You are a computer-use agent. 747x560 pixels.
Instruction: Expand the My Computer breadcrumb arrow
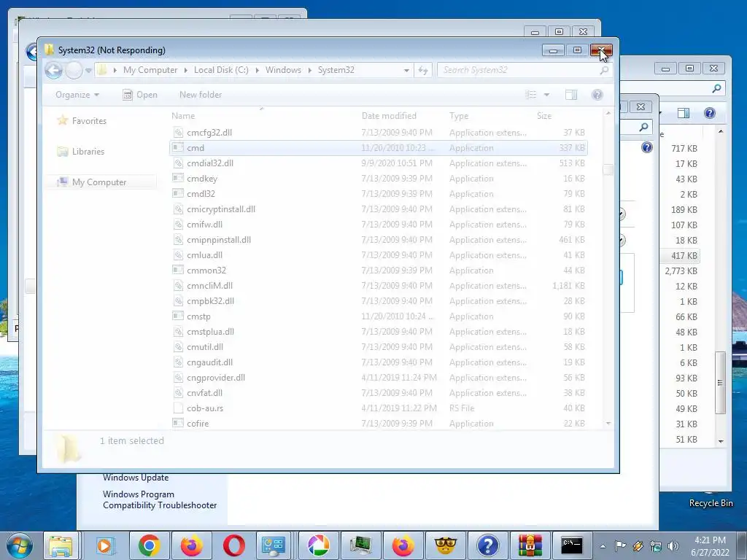[185, 70]
